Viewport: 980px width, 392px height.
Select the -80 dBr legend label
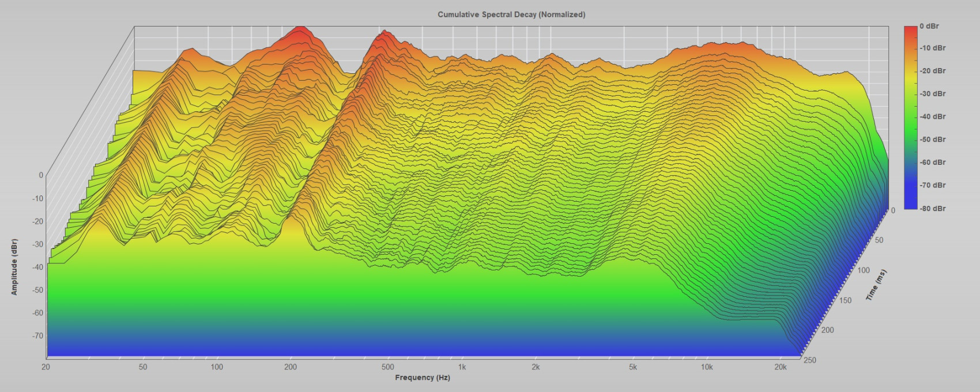tap(932, 208)
